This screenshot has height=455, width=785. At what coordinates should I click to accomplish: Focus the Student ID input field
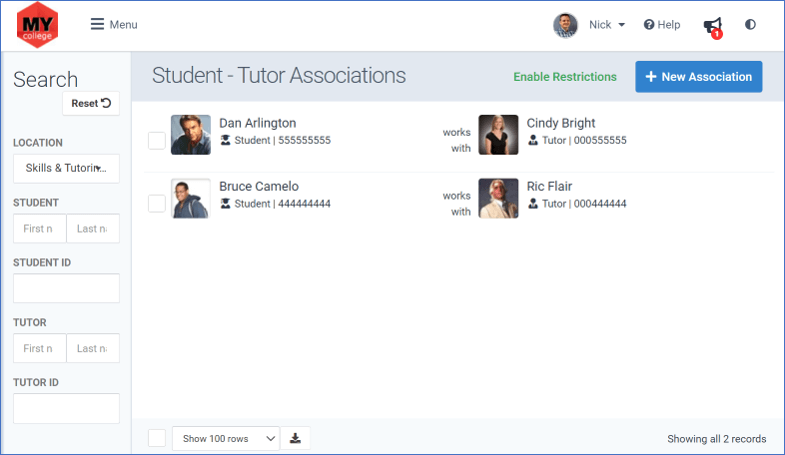tap(66, 288)
